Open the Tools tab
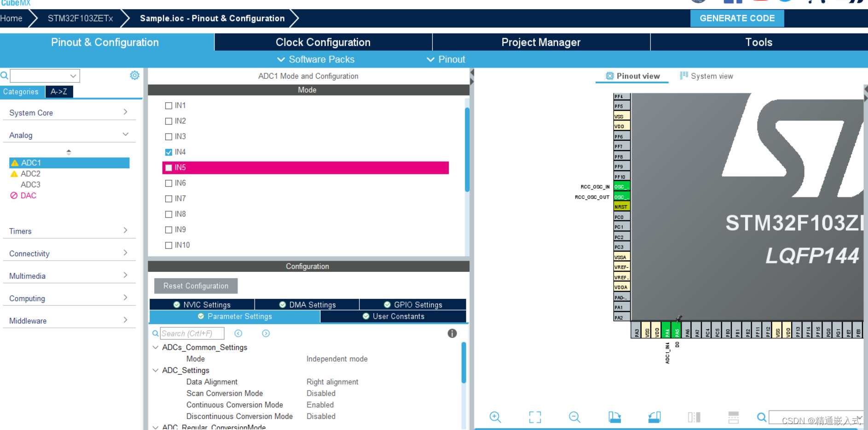Image resolution: width=868 pixels, height=430 pixels. tap(759, 42)
